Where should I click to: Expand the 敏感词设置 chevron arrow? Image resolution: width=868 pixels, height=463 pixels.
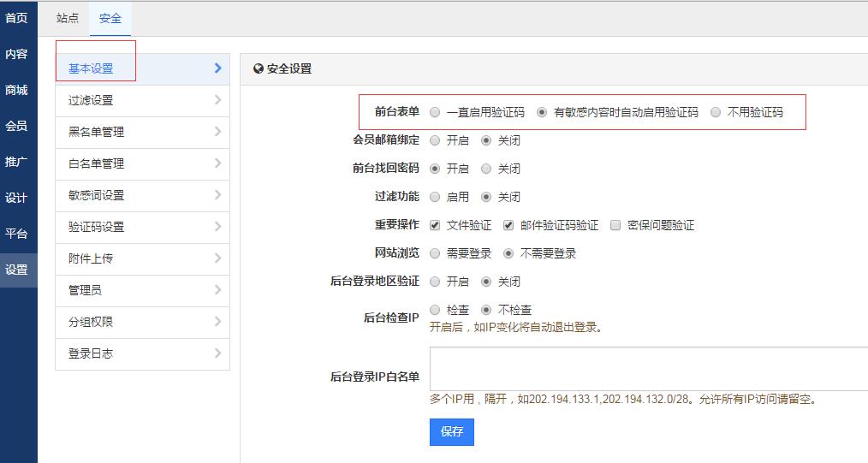coord(218,195)
